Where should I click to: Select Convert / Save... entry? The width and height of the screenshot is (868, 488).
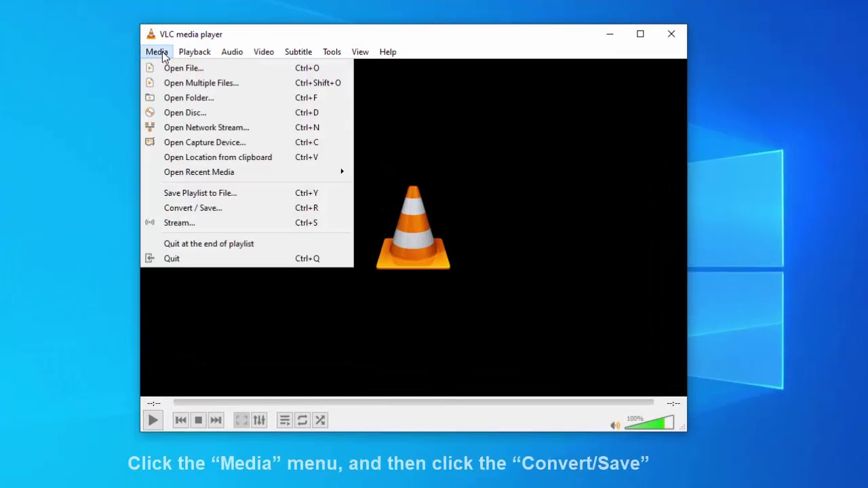tap(247, 208)
